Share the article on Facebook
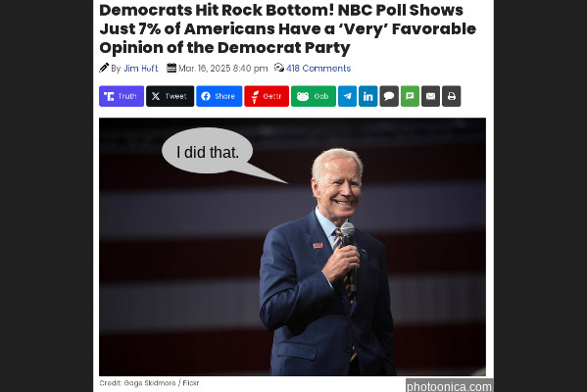The image size is (587, 392). 219,96
